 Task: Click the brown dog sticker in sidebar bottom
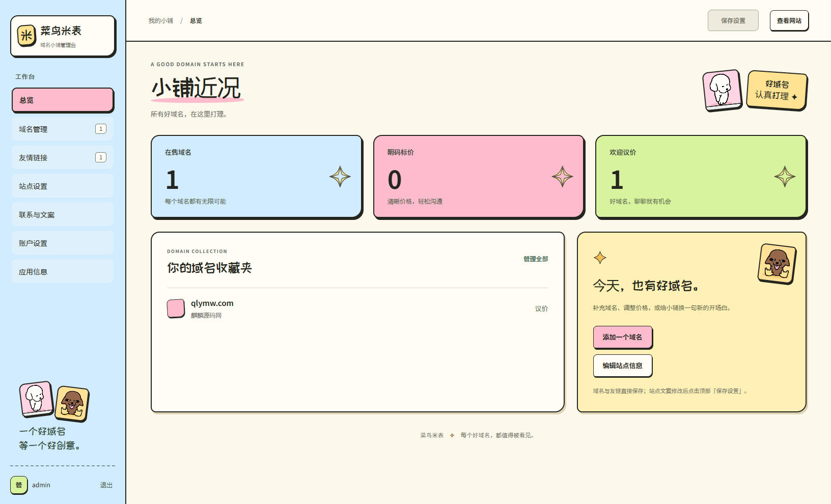tap(72, 404)
